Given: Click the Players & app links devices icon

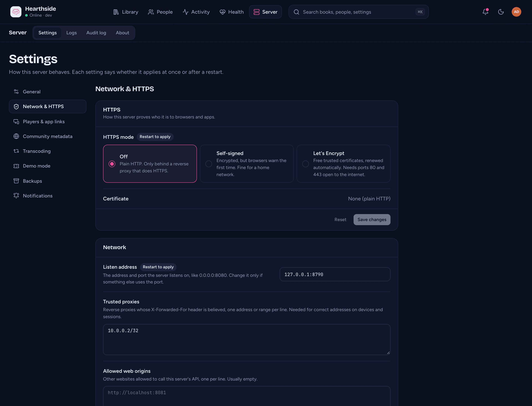Looking at the screenshot, I should tap(16, 122).
